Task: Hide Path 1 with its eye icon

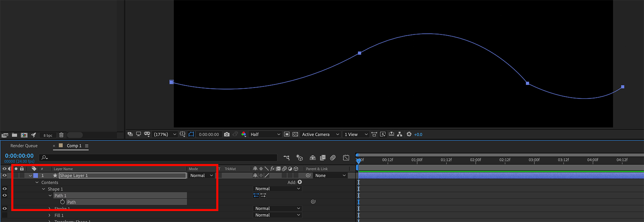Action: point(5,195)
